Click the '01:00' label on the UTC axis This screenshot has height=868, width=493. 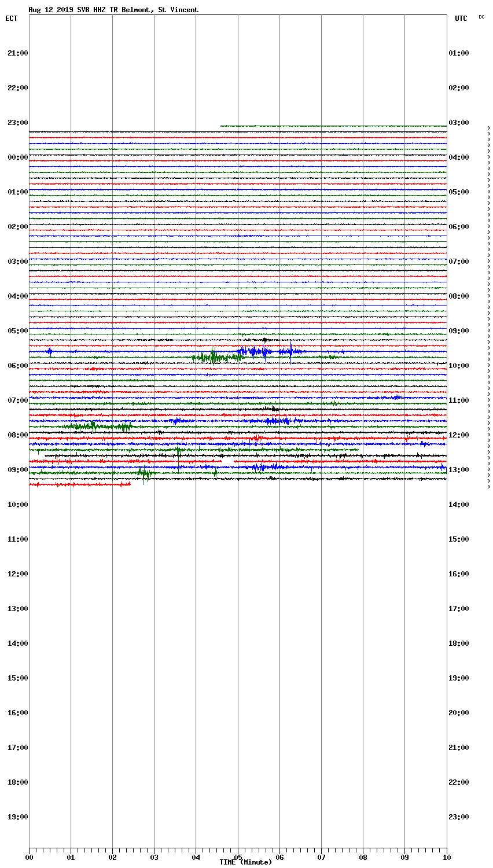point(459,53)
